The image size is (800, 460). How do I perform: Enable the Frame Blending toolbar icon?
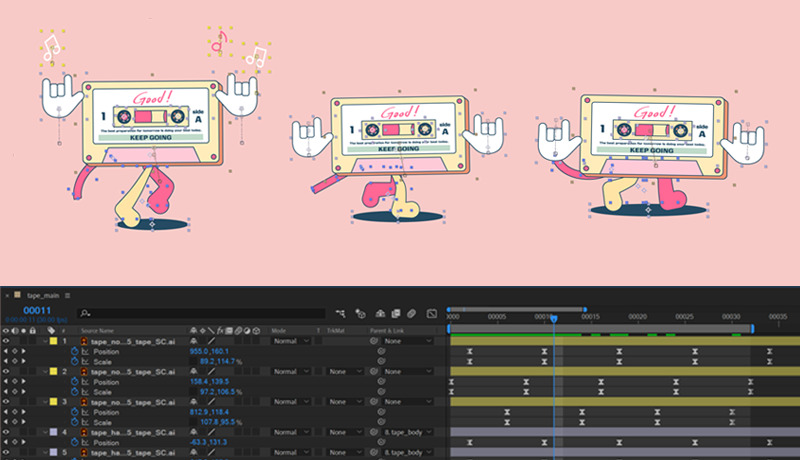[395, 314]
